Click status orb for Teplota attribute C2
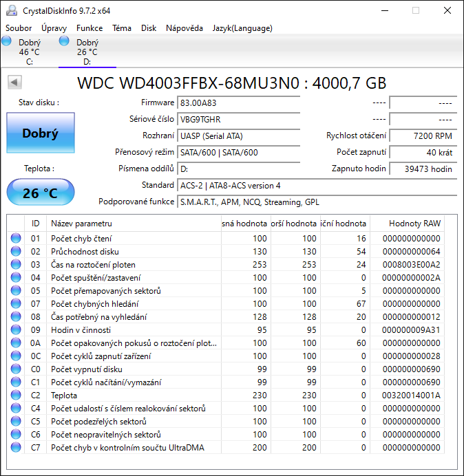Screen dimensions: 464x476 (x=16, y=395)
